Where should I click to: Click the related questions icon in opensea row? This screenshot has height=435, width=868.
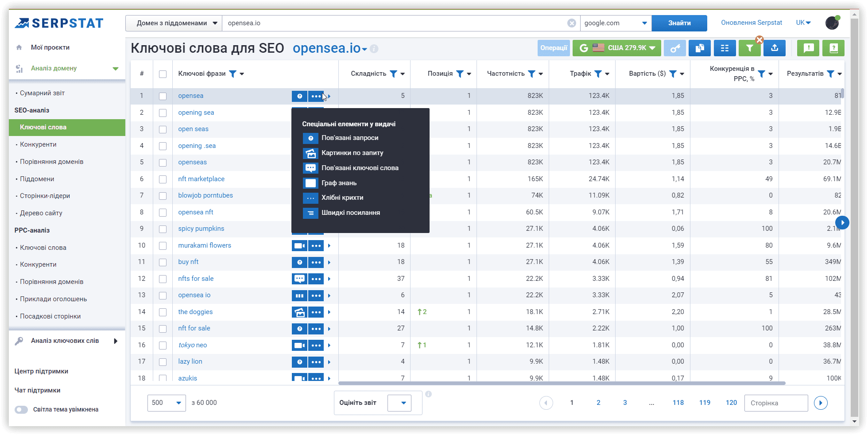pyautogui.click(x=299, y=96)
